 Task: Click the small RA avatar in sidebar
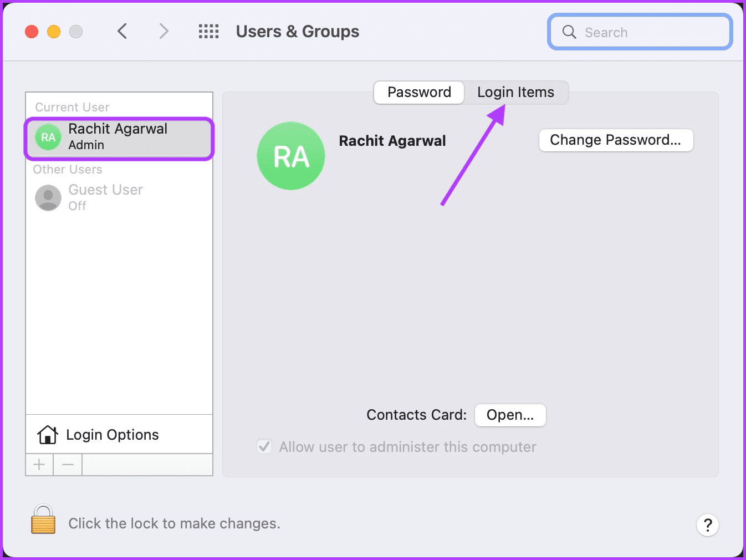(48, 137)
